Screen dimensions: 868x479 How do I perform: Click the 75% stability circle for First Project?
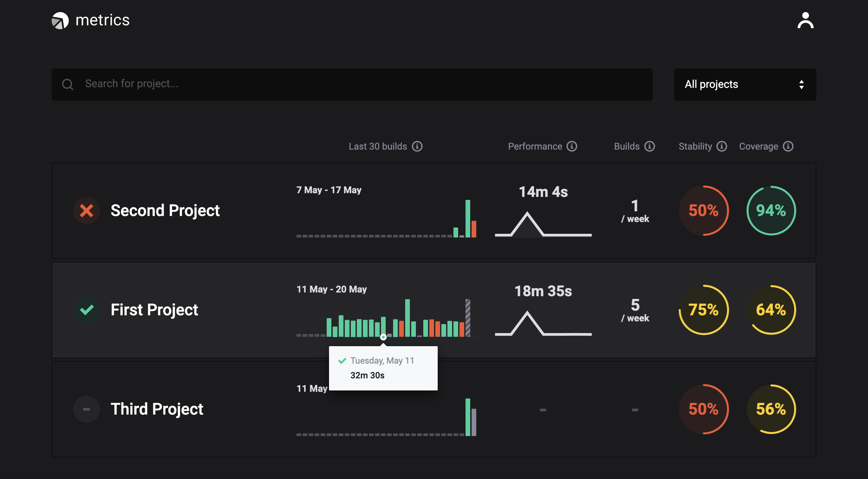[703, 310]
